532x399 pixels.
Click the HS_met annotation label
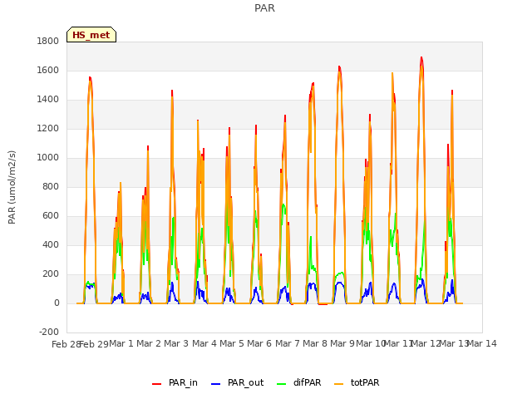[91, 35]
